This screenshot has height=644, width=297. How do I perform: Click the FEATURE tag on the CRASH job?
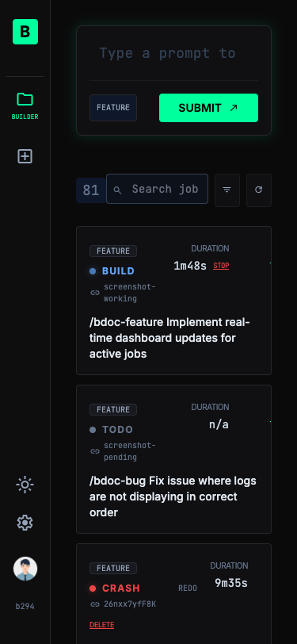tap(113, 568)
